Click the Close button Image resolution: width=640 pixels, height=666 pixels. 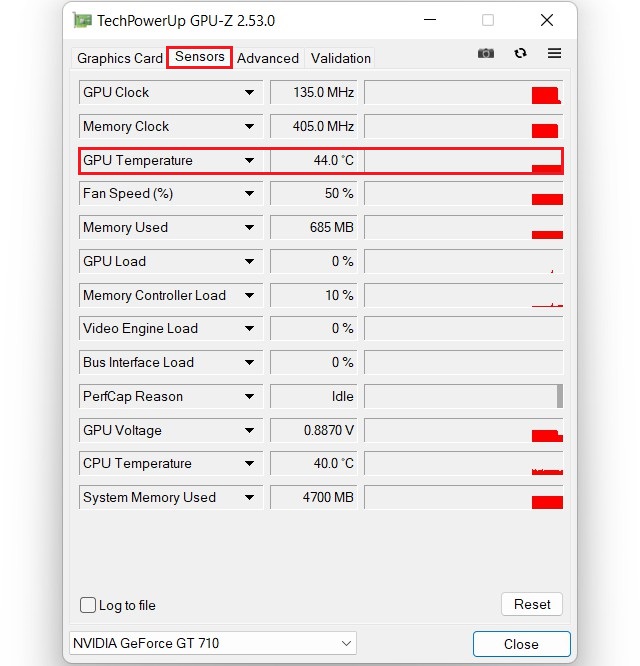[x=521, y=644]
